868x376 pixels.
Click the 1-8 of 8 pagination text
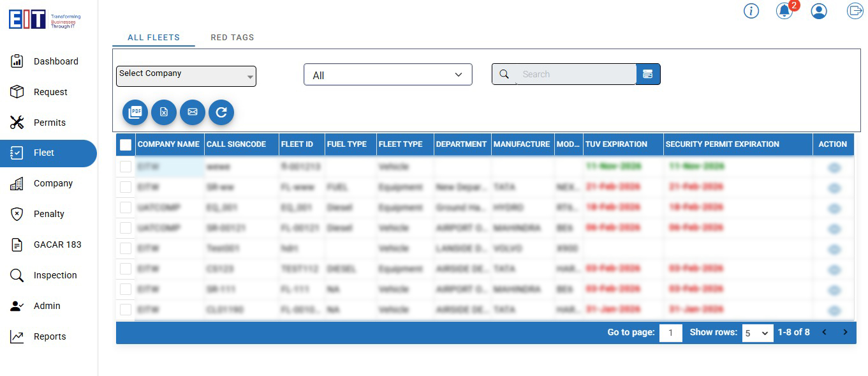(793, 332)
